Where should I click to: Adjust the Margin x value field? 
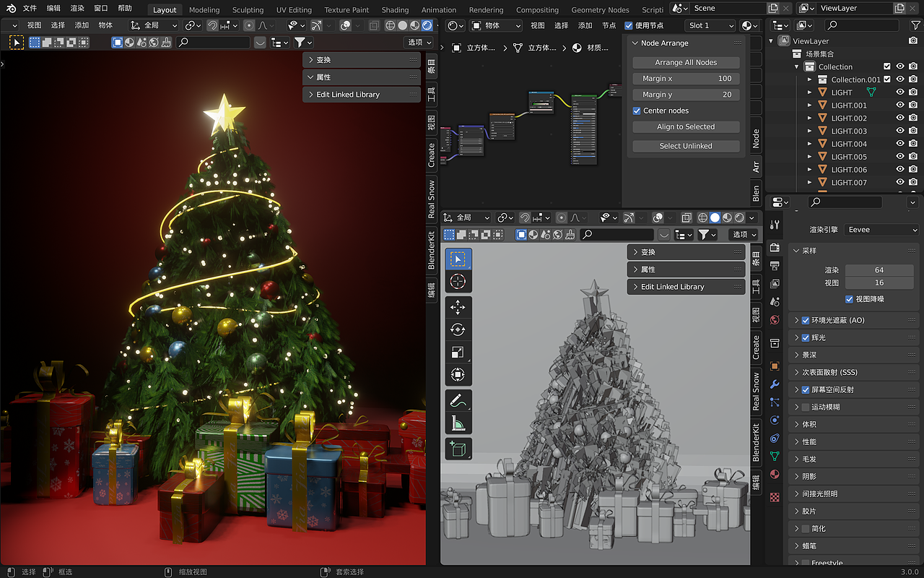[686, 79]
